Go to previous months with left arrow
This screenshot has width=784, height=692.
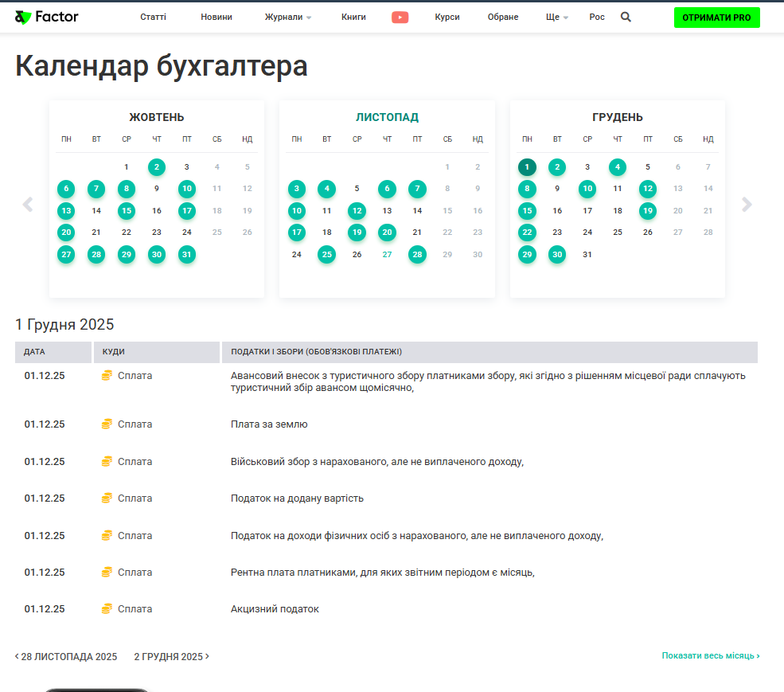pos(28,205)
